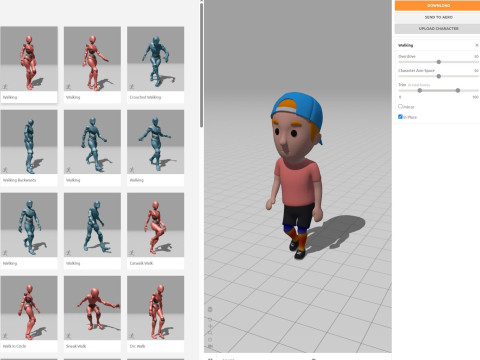Close the Walking animation settings panel

click(x=476, y=45)
